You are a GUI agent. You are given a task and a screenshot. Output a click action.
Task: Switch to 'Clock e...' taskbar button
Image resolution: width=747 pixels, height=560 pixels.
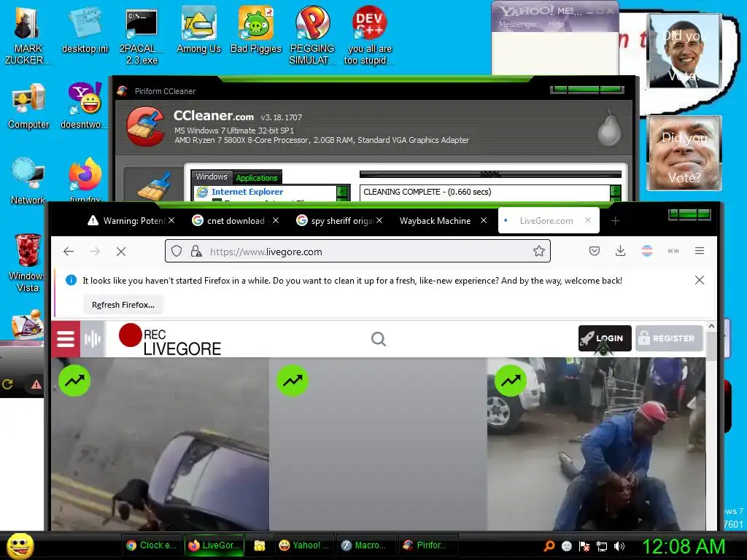click(x=151, y=545)
